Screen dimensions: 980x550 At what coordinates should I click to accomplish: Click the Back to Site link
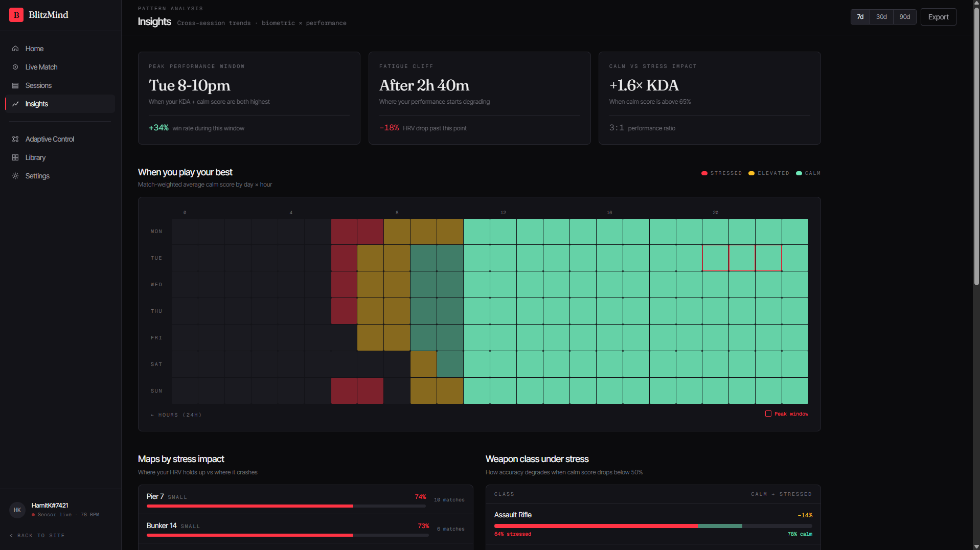37,536
